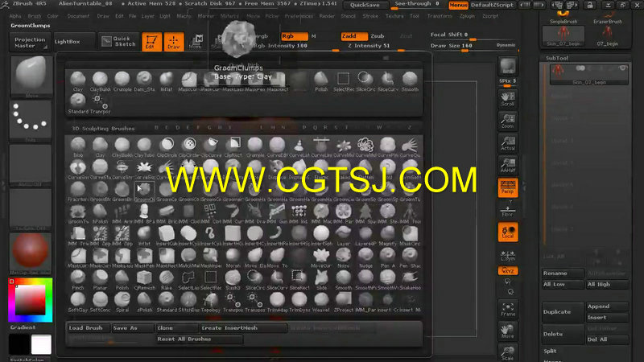This screenshot has width=644, height=362.
Task: Select the Layer brush
Action: pyautogui.click(x=344, y=235)
